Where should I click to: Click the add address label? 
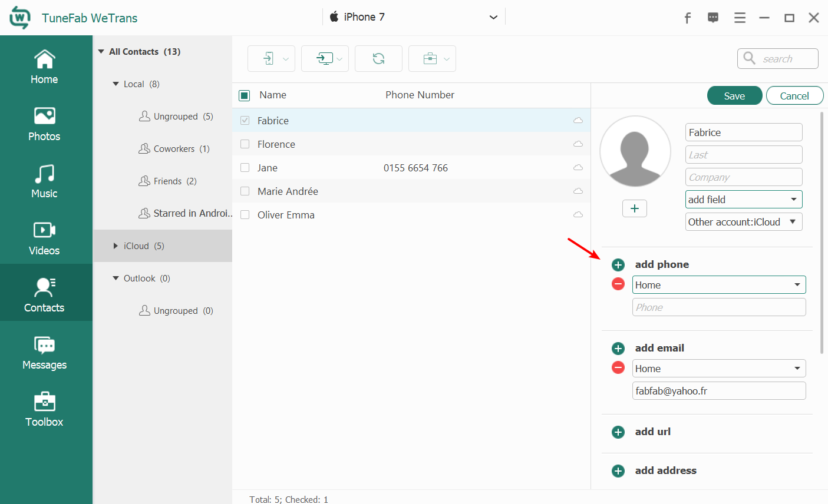666,470
